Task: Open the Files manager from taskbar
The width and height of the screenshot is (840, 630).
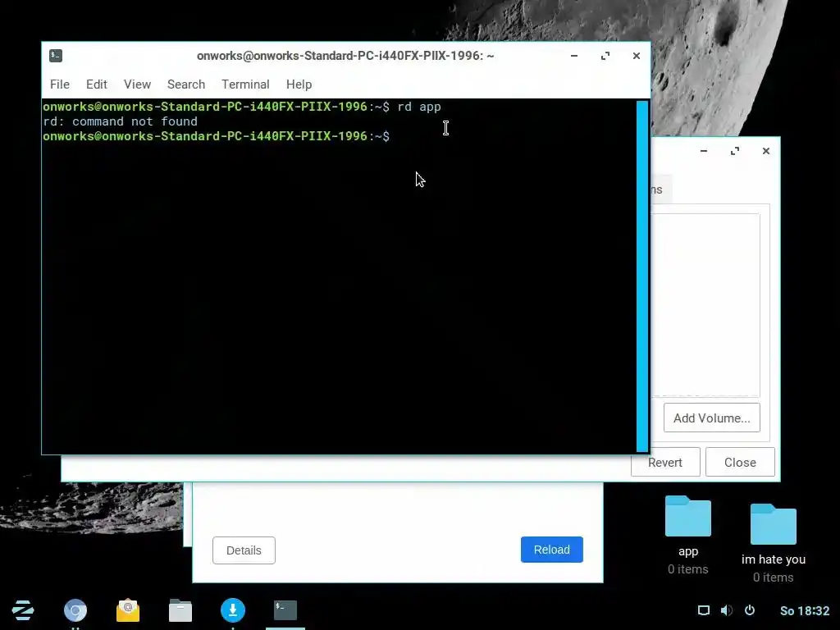Action: click(180, 610)
